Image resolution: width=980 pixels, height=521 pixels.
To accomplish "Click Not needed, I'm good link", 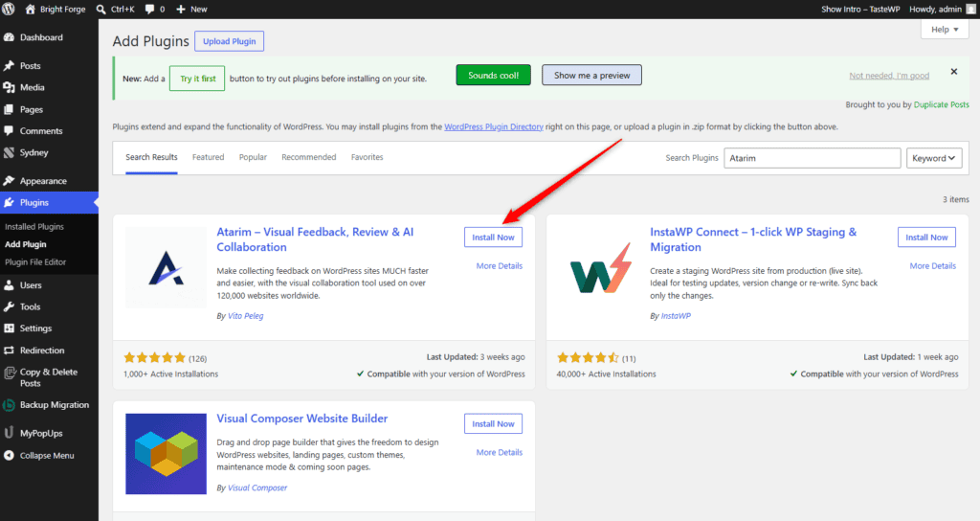I will [x=889, y=76].
